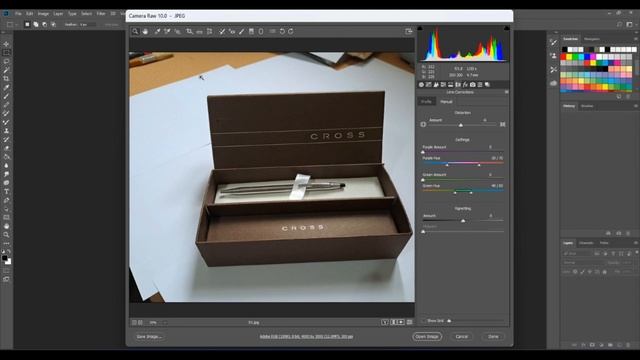640x360 pixels.
Task: Select the Straighten tool
Action: [199, 31]
